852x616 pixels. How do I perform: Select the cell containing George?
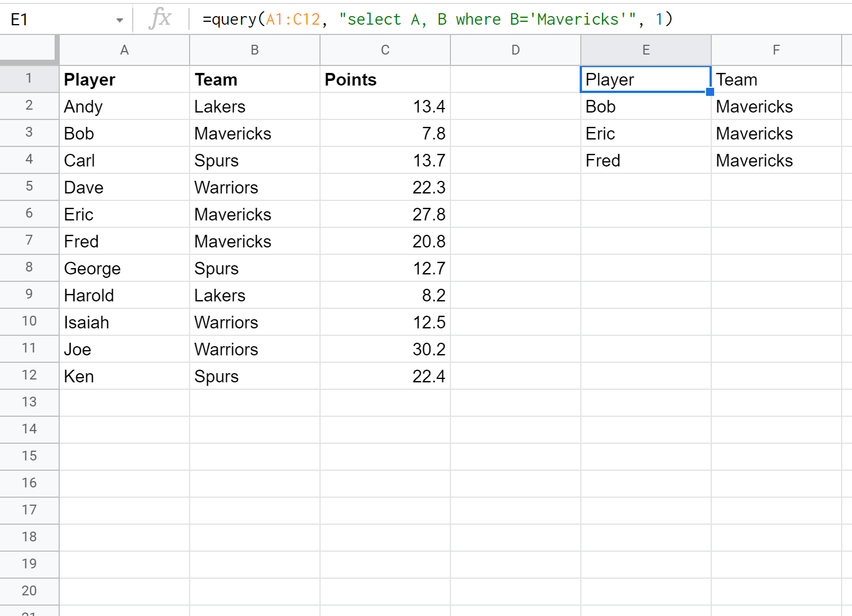pos(124,268)
